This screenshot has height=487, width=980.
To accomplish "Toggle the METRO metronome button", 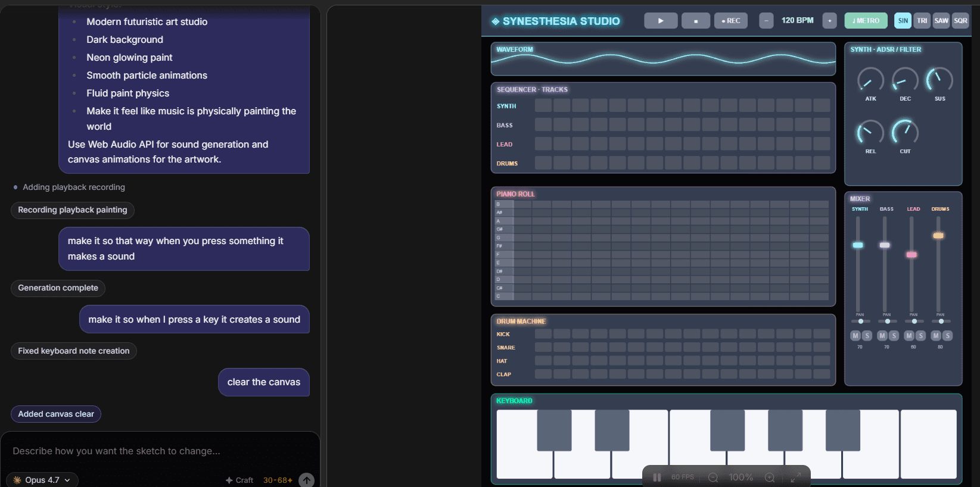I will point(866,21).
